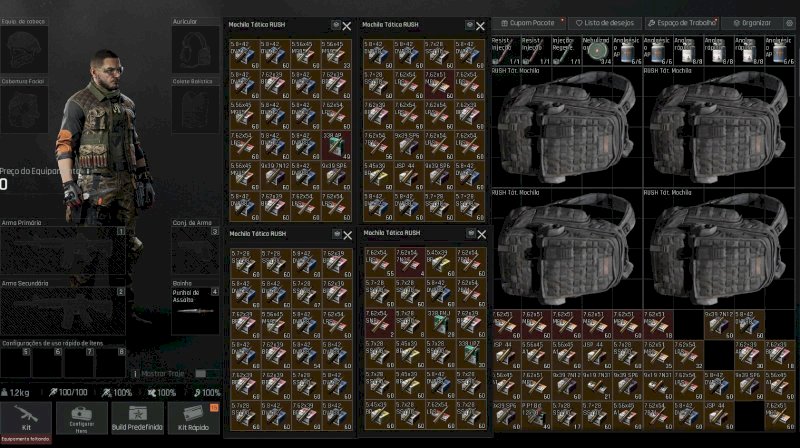
Task: Click the 100/100 stamina indicator
Action: [68, 392]
